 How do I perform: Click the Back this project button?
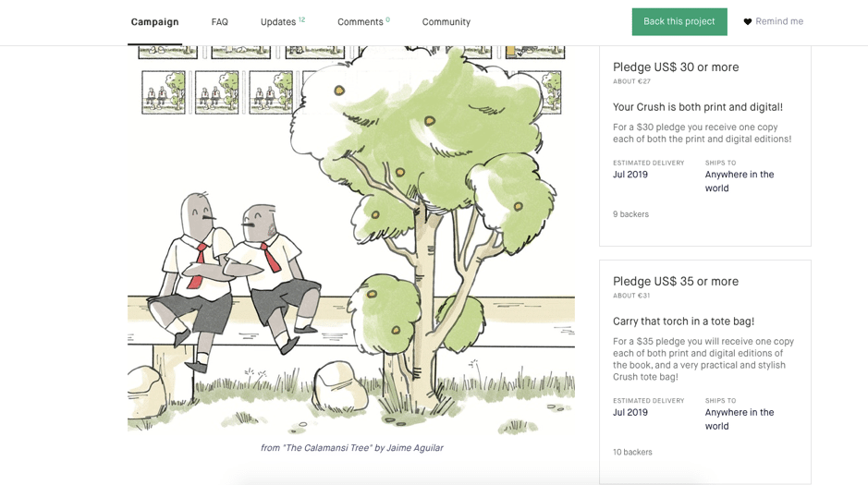[x=679, y=21]
